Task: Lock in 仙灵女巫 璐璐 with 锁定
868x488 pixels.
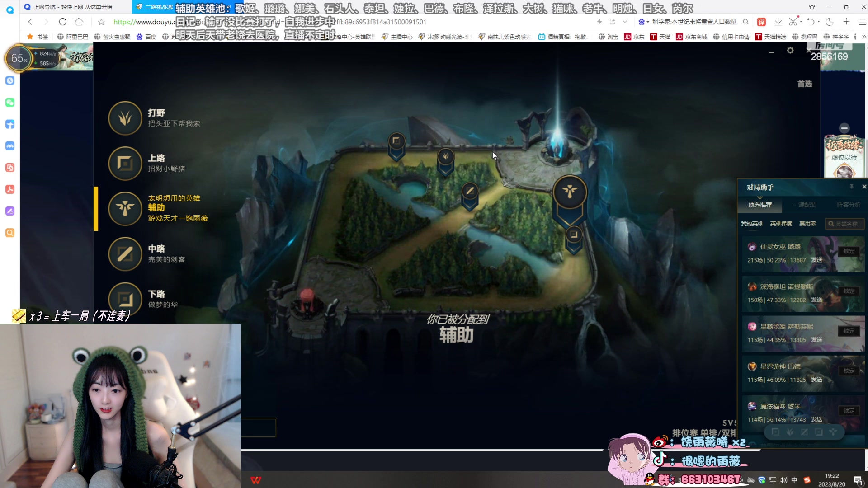Action: (849, 251)
